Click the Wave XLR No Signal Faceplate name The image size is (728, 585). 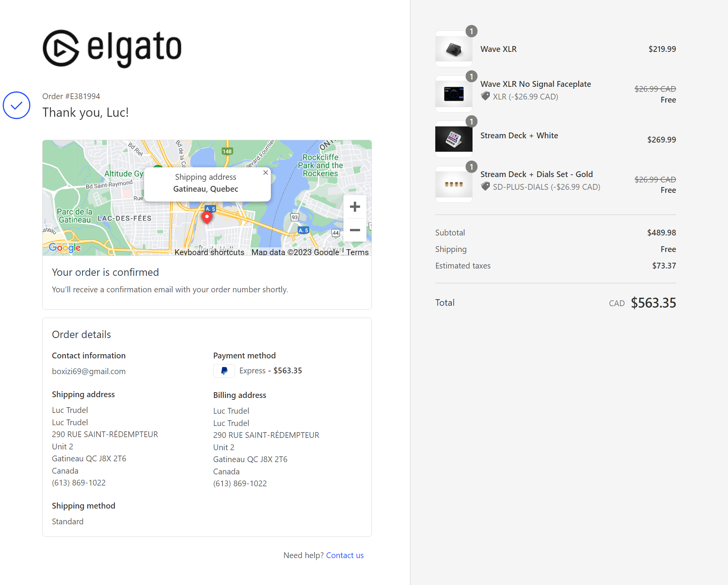[536, 84]
